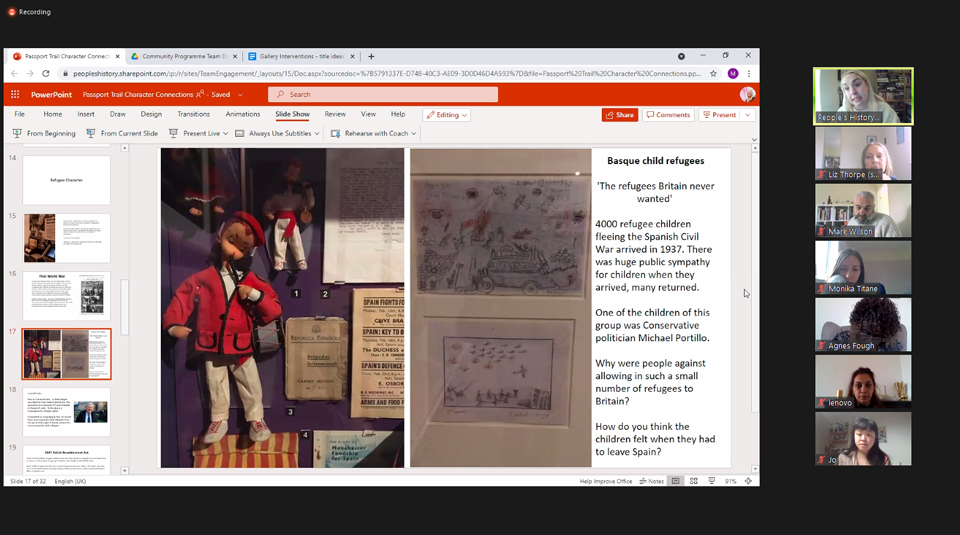
Task: Open a new browser tab
Action: click(x=371, y=56)
